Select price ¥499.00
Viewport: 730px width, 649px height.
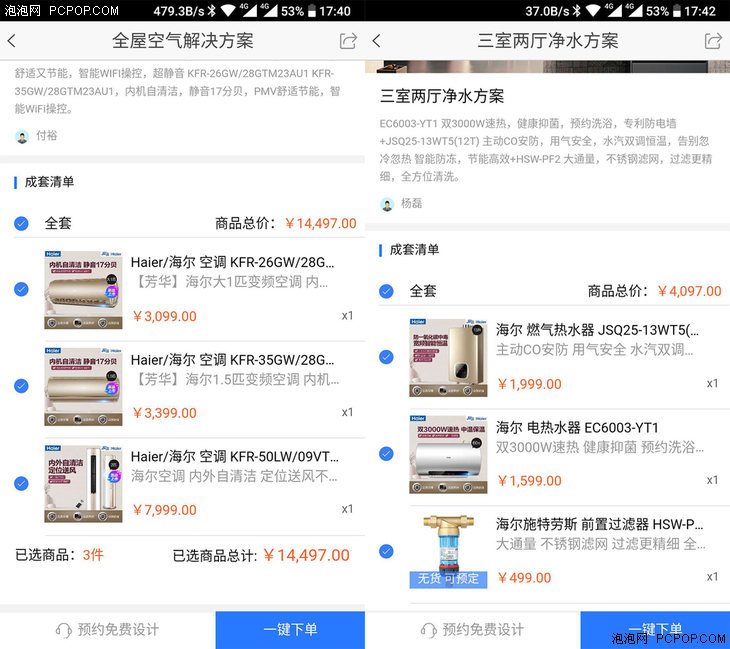pos(524,578)
